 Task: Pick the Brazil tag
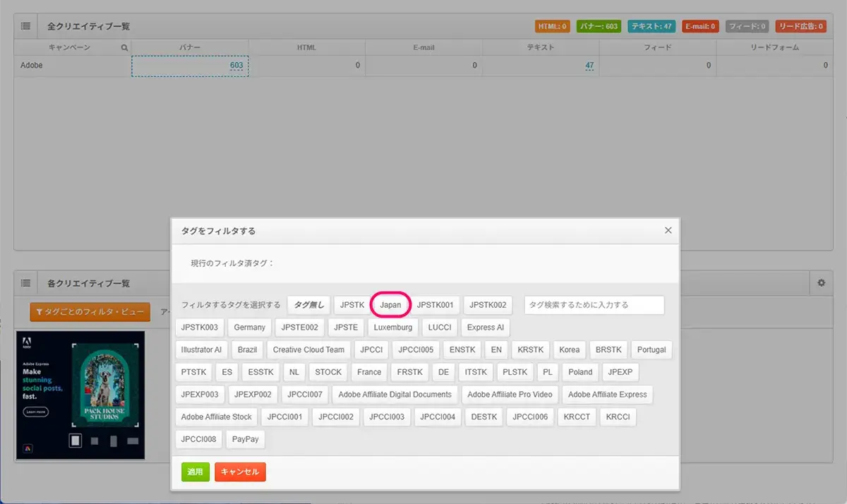[248, 349]
